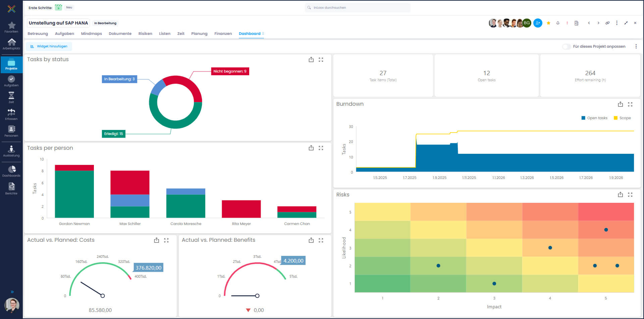Open the user profile photo in sidebar
The width and height of the screenshot is (644, 319).
click(12, 305)
